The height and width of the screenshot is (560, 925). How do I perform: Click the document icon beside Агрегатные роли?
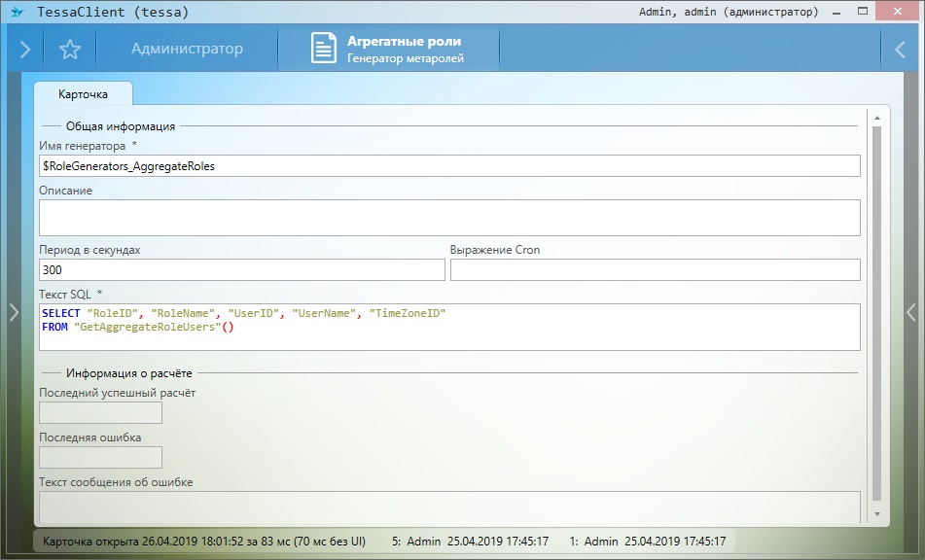pos(323,49)
